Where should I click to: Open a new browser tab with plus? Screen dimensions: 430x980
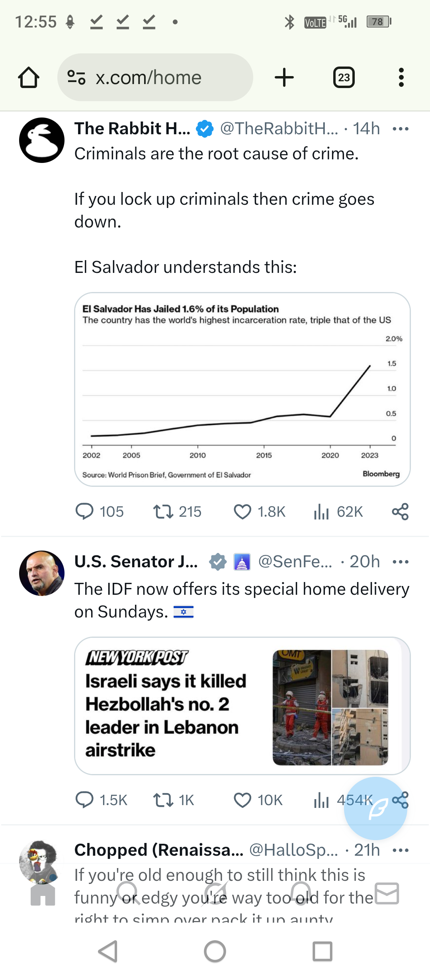pyautogui.click(x=284, y=77)
